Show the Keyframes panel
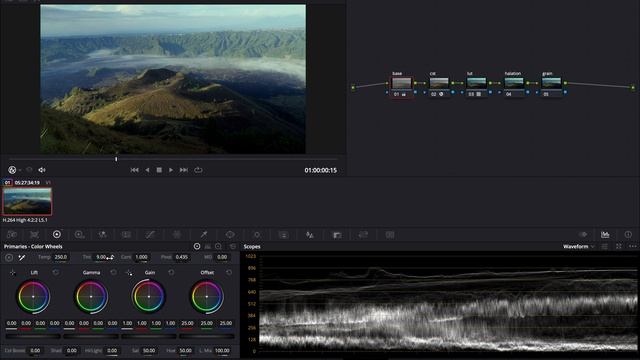 pos(583,234)
